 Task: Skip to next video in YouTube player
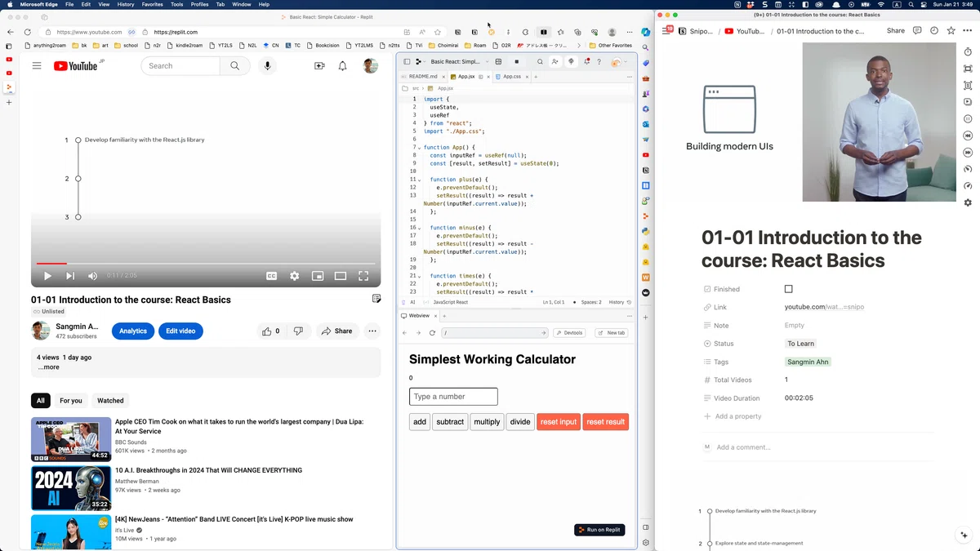(x=70, y=276)
